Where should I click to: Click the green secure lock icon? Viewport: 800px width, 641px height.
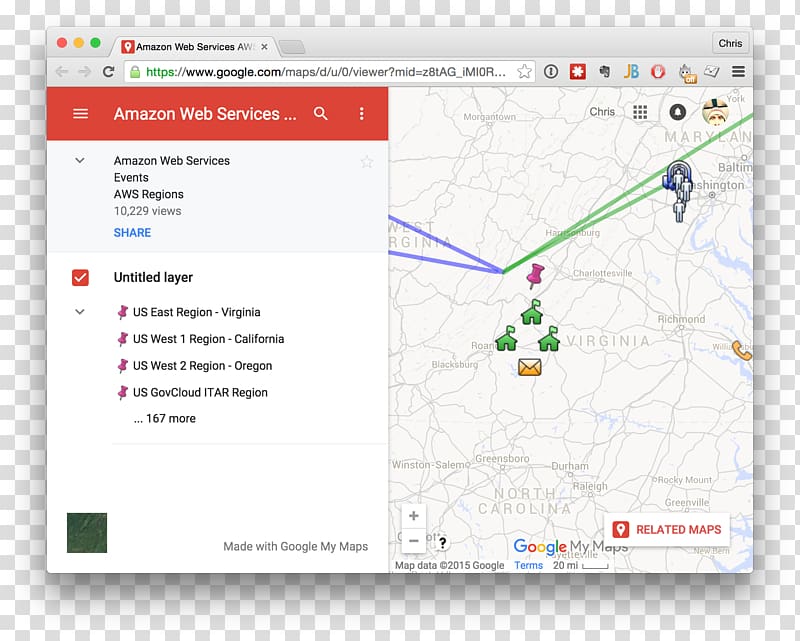(135, 71)
